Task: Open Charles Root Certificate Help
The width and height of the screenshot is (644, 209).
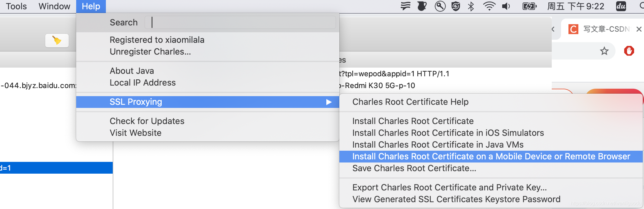Action: pyautogui.click(x=491, y=102)
